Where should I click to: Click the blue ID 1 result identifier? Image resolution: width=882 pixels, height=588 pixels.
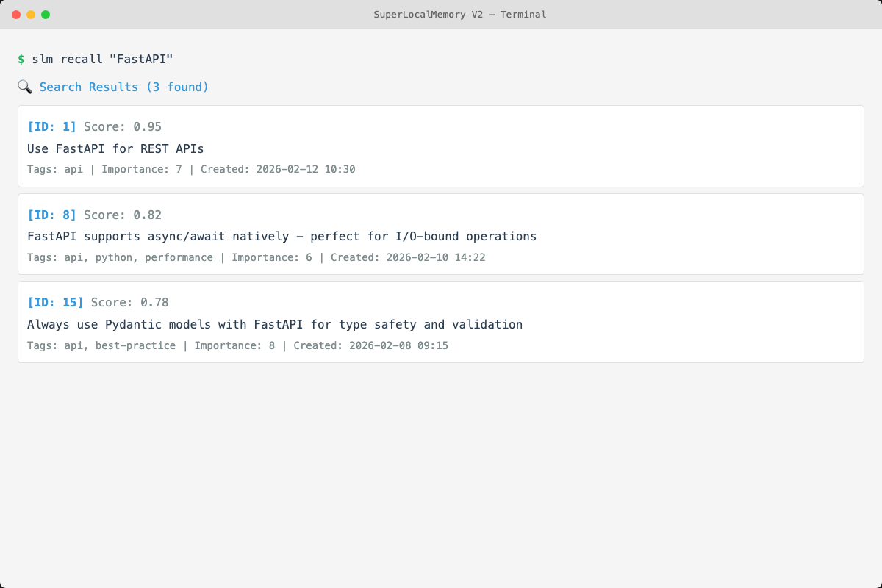point(51,126)
